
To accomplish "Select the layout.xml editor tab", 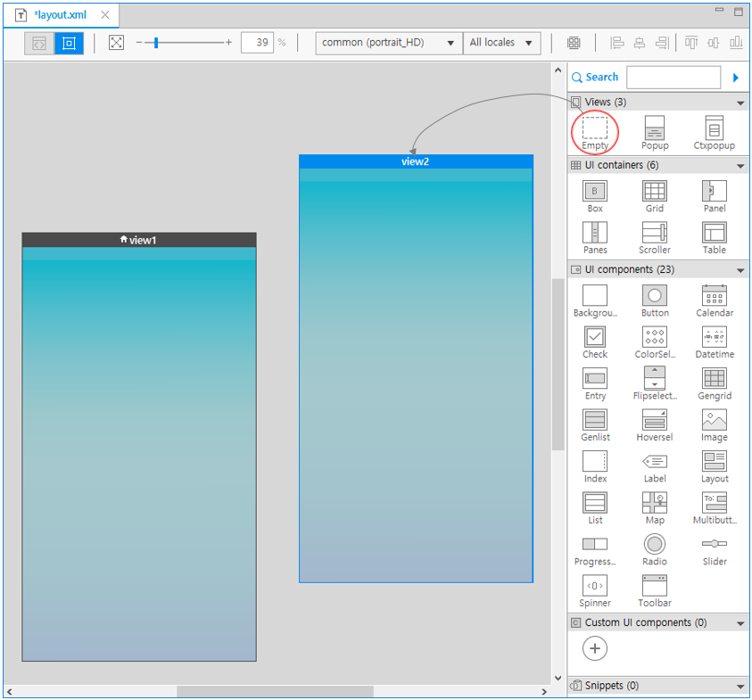I will (60, 15).
